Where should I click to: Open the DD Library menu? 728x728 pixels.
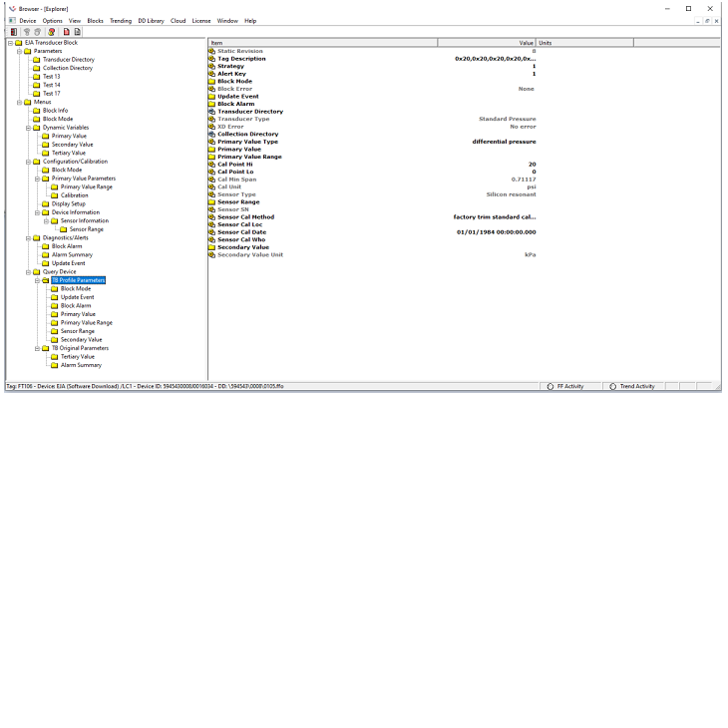coord(151,20)
